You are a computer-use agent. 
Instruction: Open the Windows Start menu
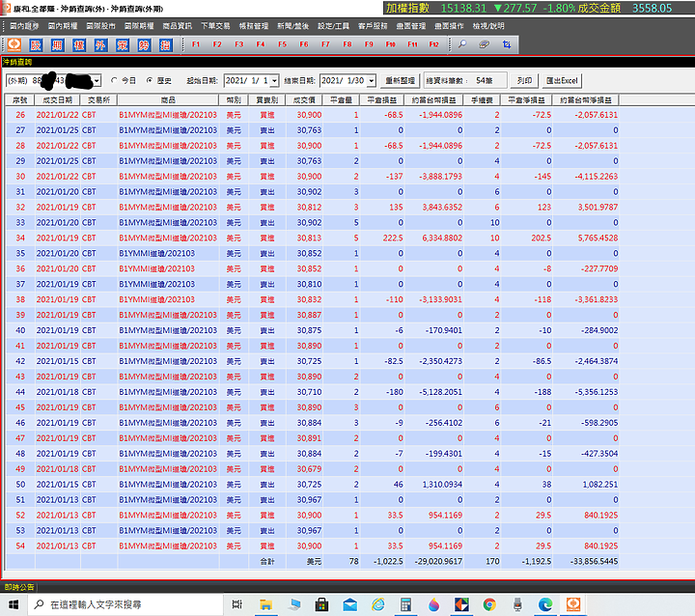pos(14,604)
